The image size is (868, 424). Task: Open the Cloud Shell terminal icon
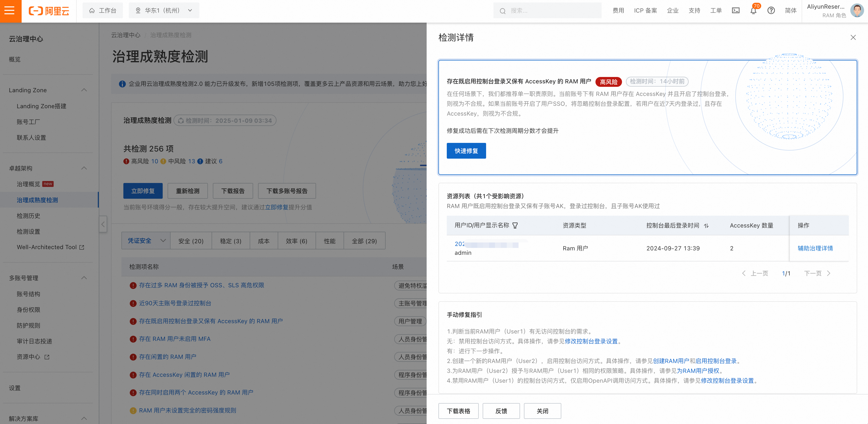(736, 11)
